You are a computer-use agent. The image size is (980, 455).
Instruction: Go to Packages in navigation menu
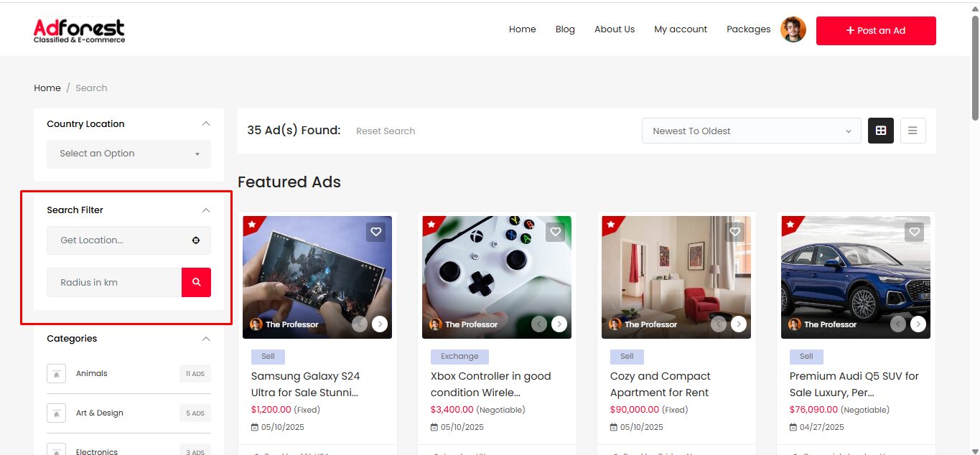click(x=748, y=29)
